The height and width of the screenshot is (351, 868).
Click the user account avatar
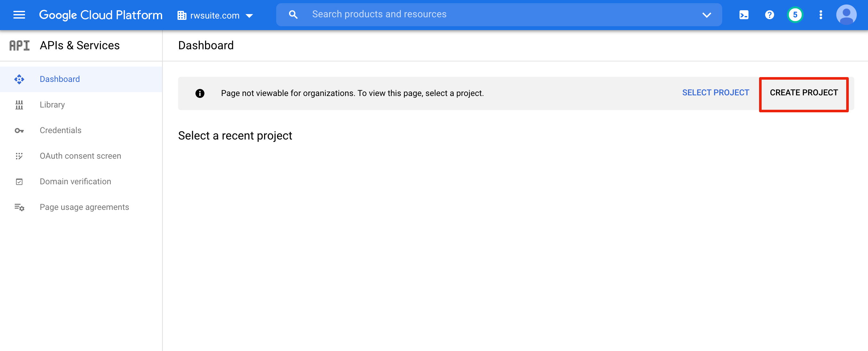846,15
